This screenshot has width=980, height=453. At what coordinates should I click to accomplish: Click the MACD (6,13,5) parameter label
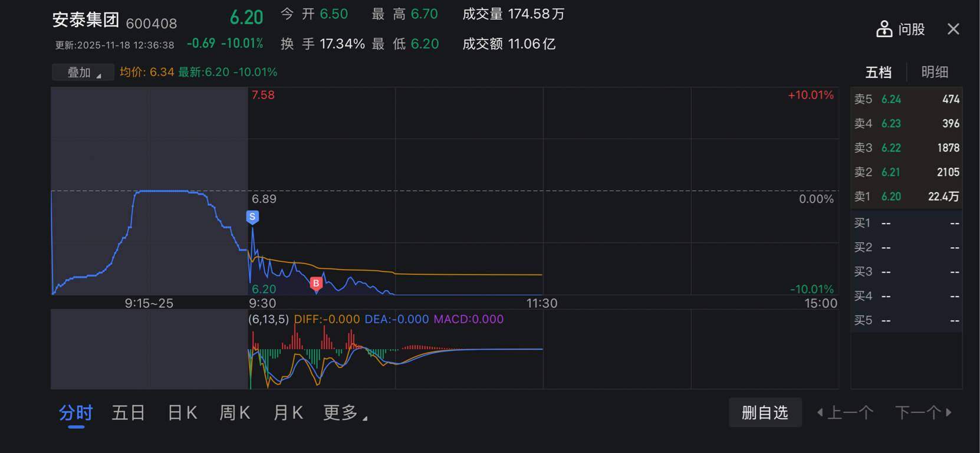pos(269,319)
